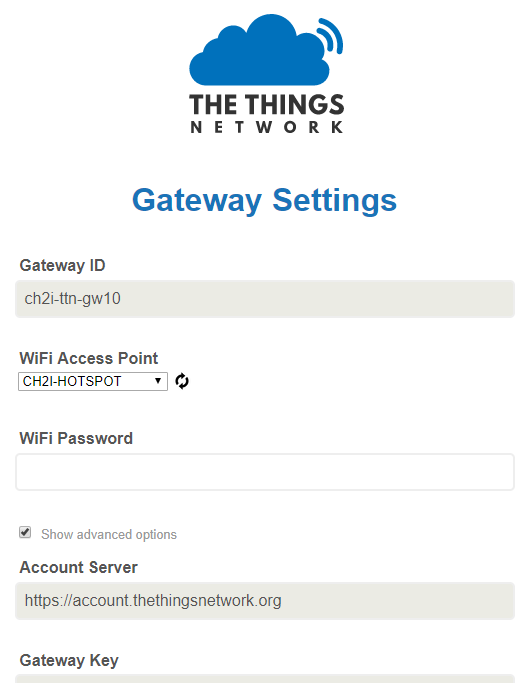
Task: Click the Account Server URL field
Action: point(265,601)
